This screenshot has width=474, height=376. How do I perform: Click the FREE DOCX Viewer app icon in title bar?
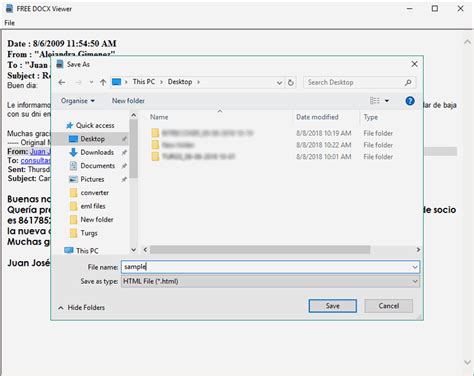pos(10,9)
